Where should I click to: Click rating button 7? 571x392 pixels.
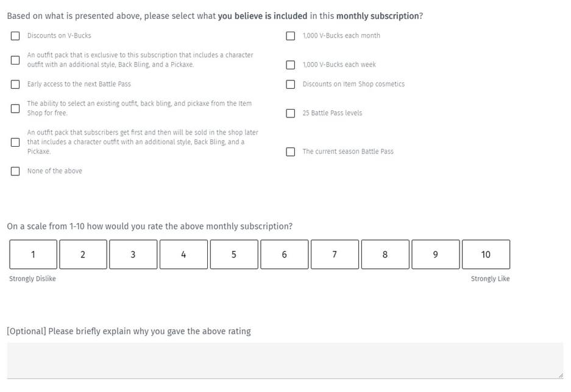pos(335,254)
